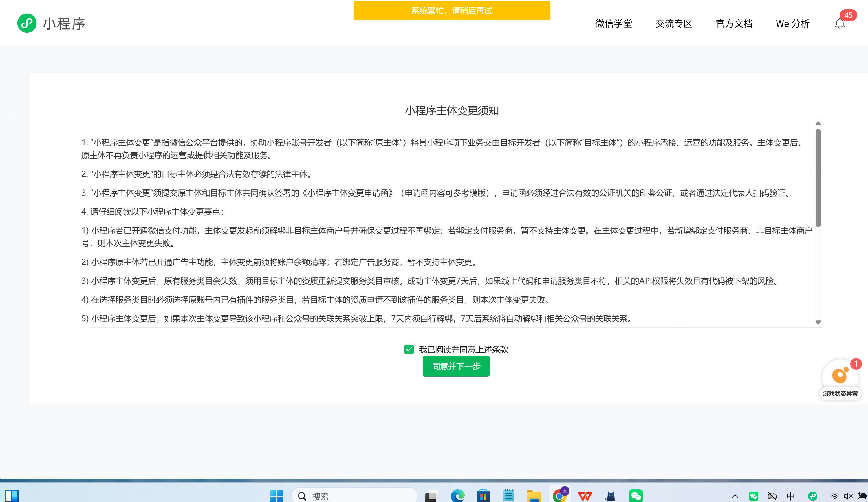The width and height of the screenshot is (868, 502).
Task: Open the 微信学堂 menu item
Action: pos(614,24)
